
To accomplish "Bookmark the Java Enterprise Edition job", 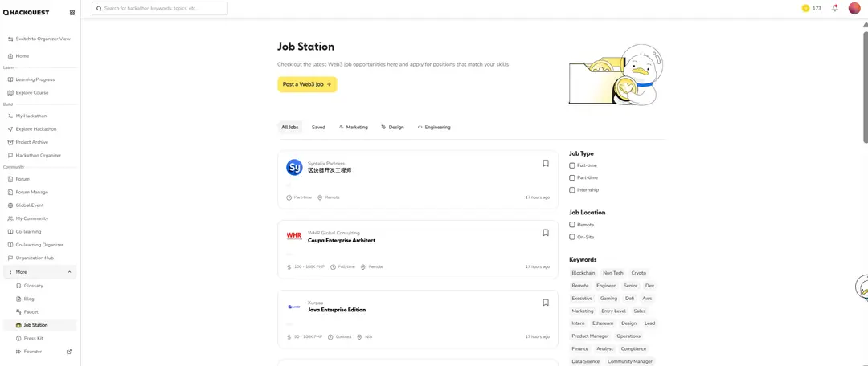I will (546, 303).
